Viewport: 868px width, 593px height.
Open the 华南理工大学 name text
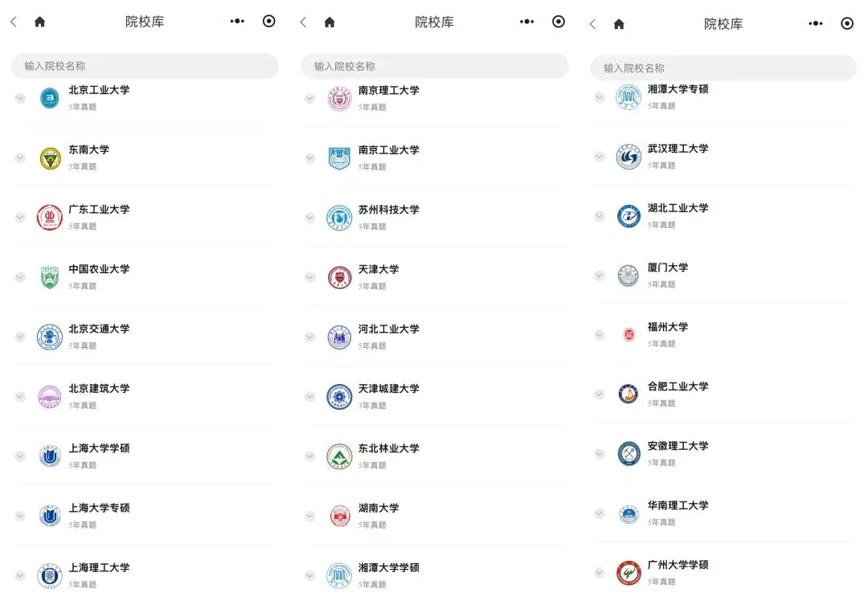tap(678, 505)
